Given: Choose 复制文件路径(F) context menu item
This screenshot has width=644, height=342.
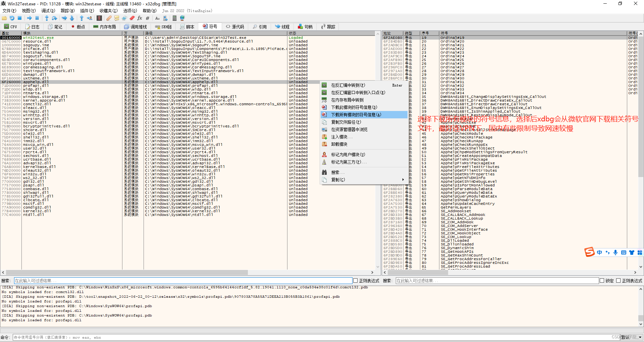Looking at the screenshot, I should pos(364,122).
